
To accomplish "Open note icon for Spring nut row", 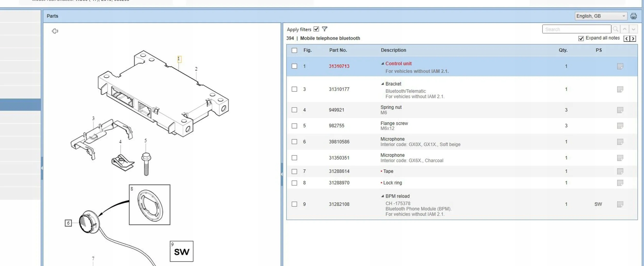I will click(x=620, y=110).
